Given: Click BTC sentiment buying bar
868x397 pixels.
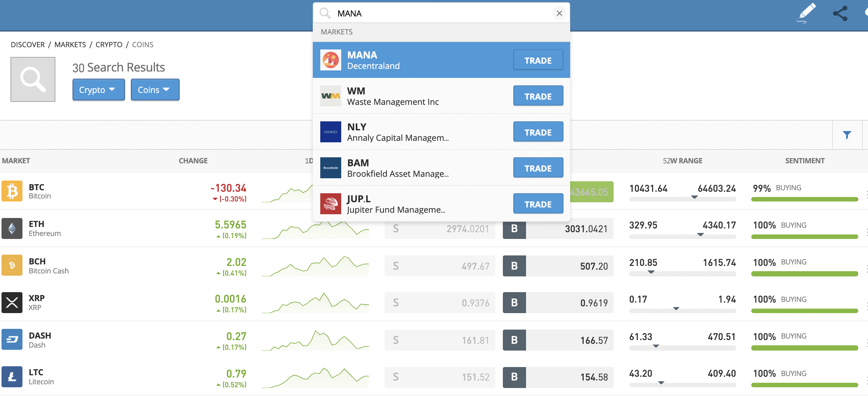Looking at the screenshot, I should coord(804,199).
